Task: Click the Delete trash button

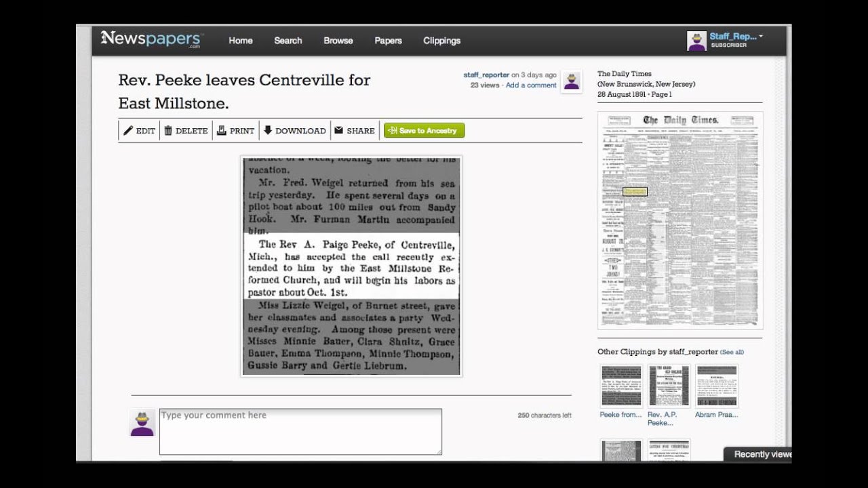Action: 186,131
